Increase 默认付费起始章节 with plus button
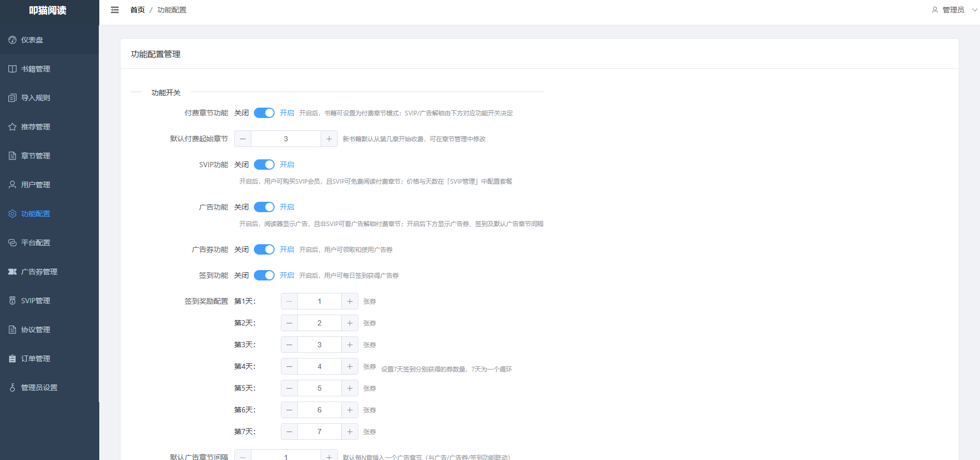 (329, 139)
